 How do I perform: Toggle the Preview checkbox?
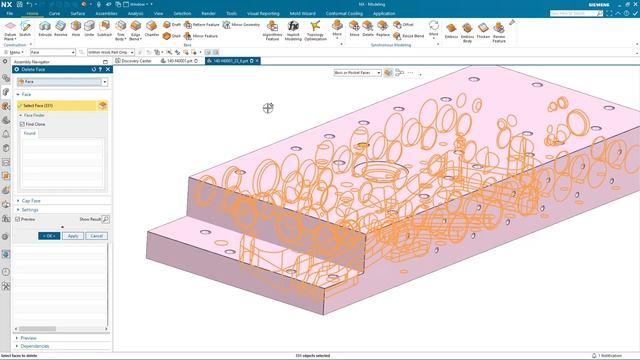coord(18,219)
